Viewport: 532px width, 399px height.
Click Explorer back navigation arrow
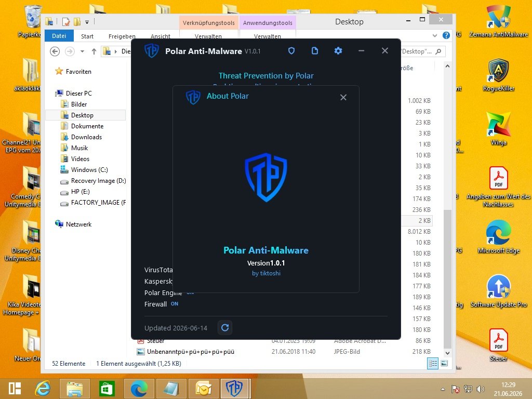55,51
